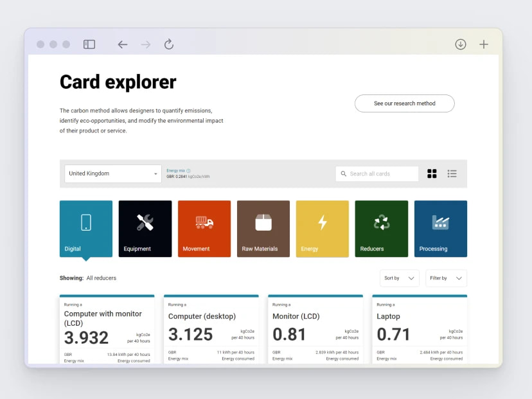
Task: Open the Laptop card
Action: point(420,329)
